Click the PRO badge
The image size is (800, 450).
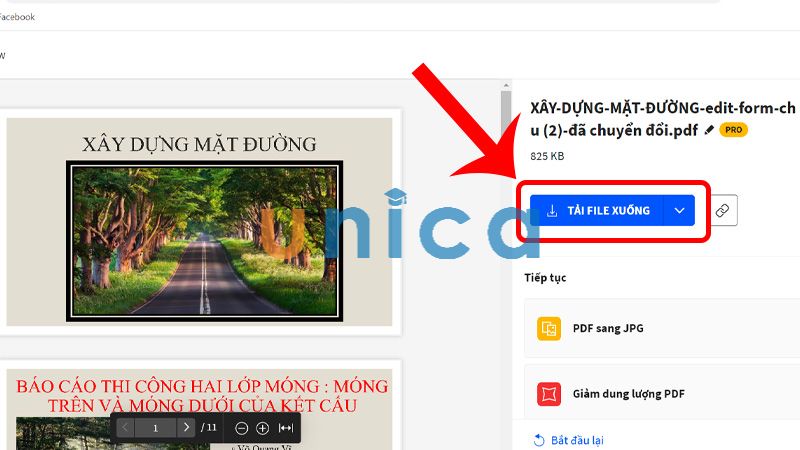click(733, 130)
